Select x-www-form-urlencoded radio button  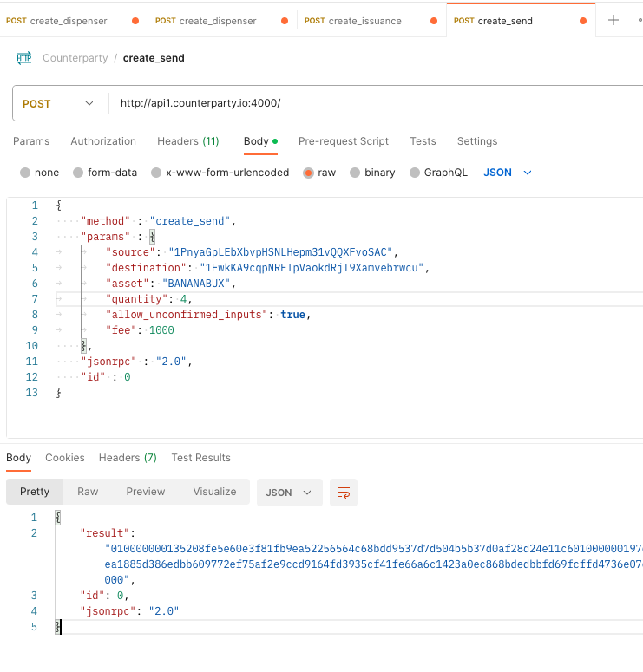(156, 173)
